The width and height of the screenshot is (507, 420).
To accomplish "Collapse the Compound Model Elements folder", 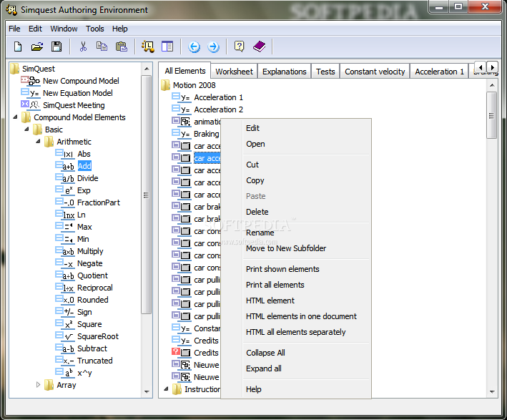I will pyautogui.click(x=15, y=117).
